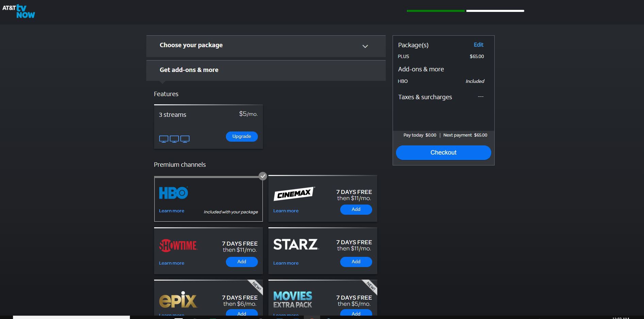644x319 pixels.
Task: Click the Features heading
Action: coord(166,94)
